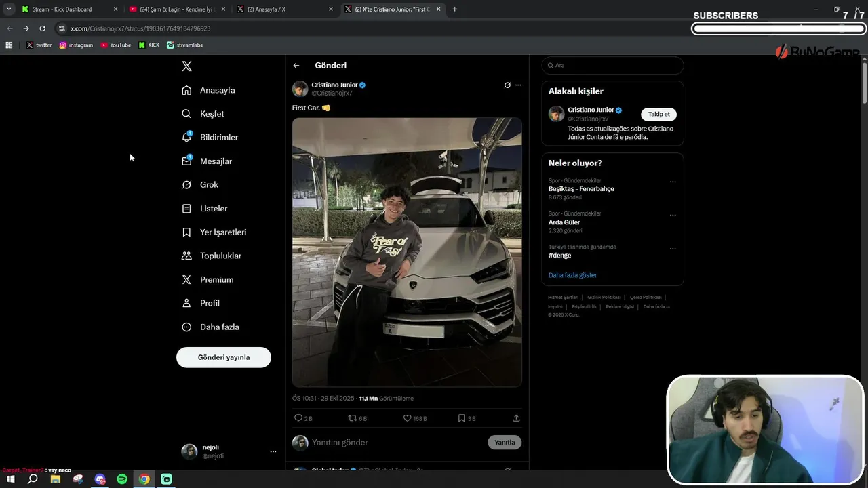This screenshot has width=868, height=488.
Task: Open taskbar search
Action: coord(33,479)
